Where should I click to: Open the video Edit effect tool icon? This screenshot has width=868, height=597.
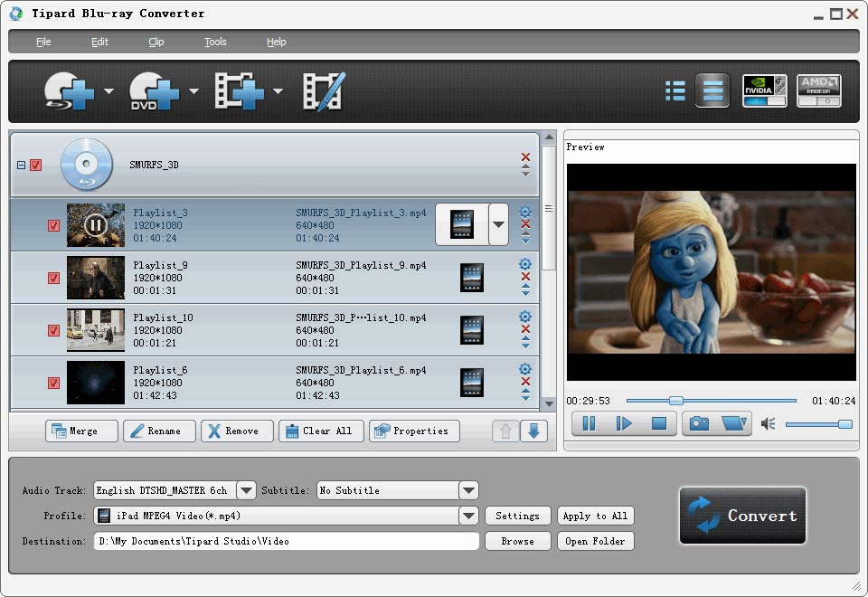(x=325, y=91)
